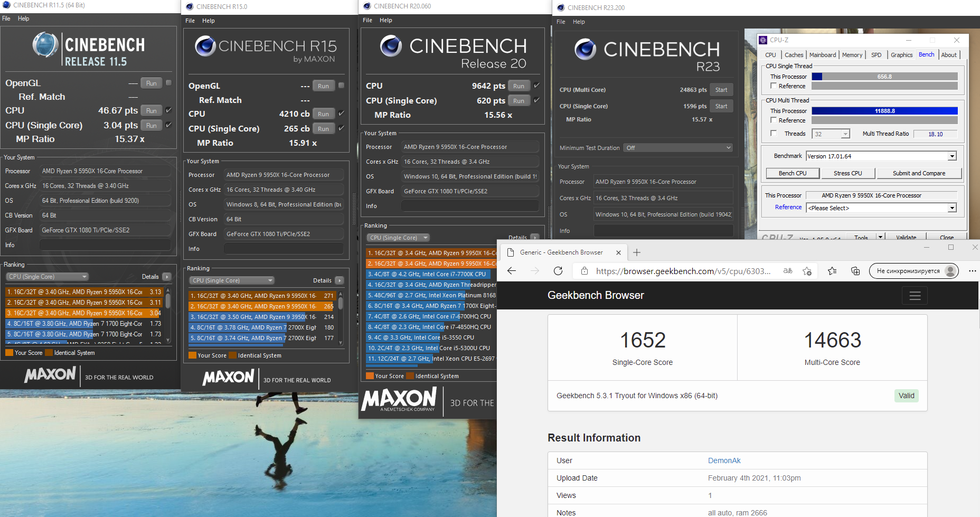Screen dimensions: 980x517
Task: Click the profile avatar in the browser toolbar
Action: 950,271
